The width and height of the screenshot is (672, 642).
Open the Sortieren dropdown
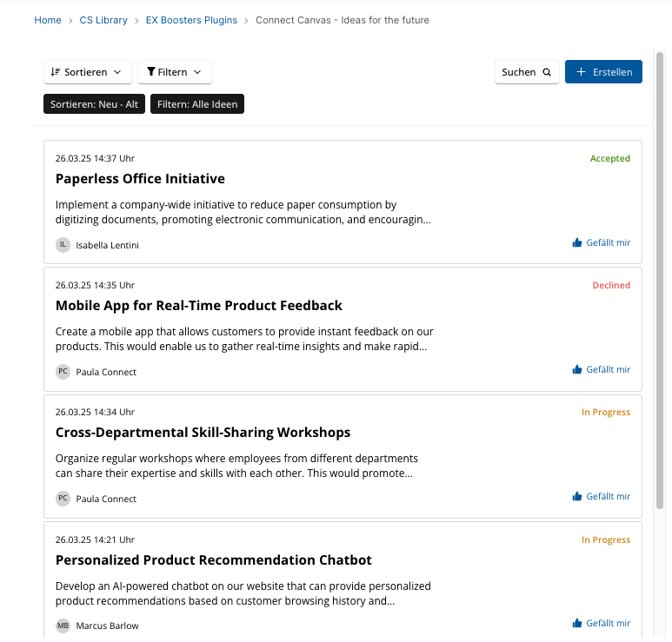(88, 72)
